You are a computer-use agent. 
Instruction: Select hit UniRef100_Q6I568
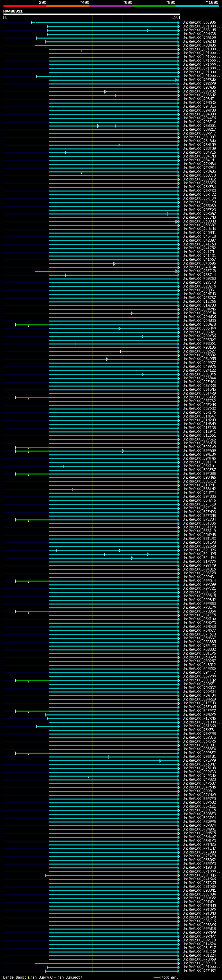pos(199,726)
